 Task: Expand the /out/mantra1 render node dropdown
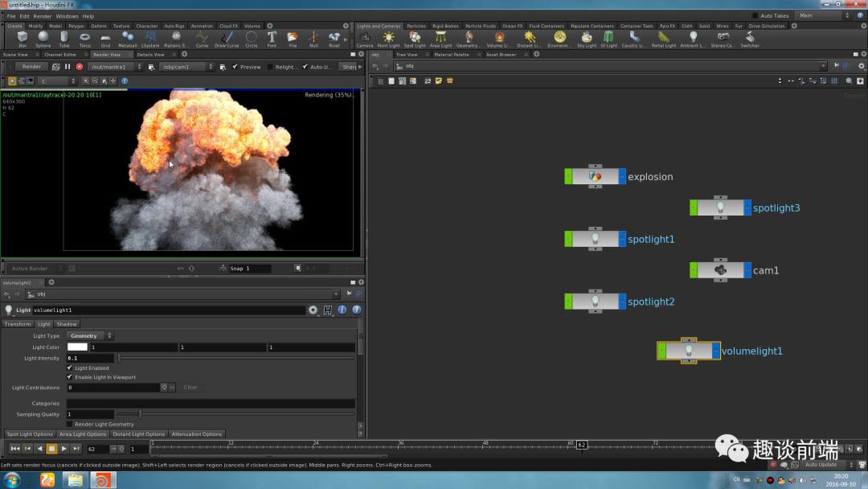116,67
